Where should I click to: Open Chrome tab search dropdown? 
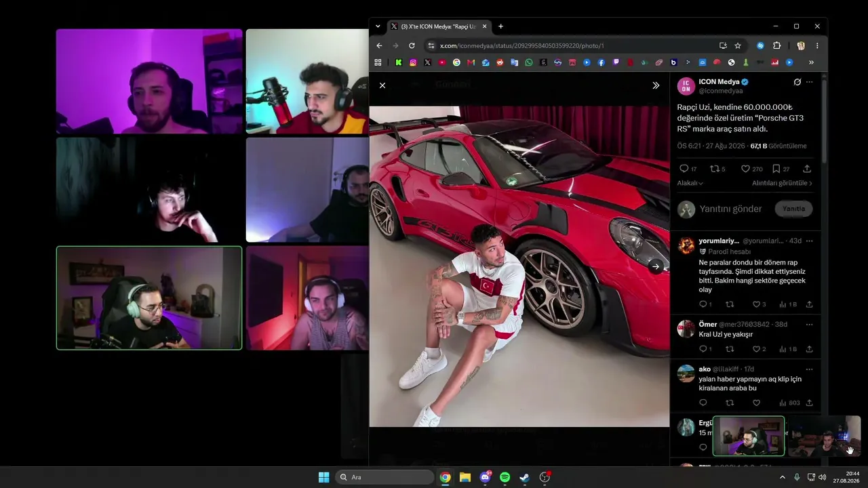point(378,26)
